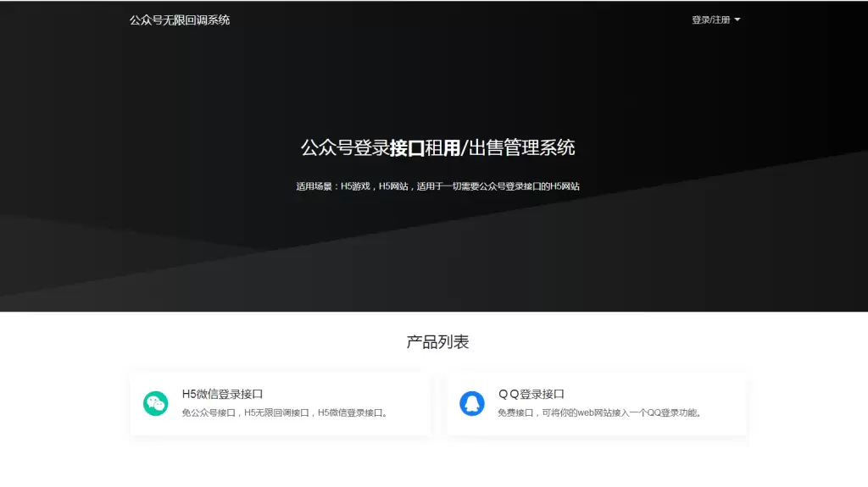The image size is (868, 487).
Task: Open the QQ登录接口 product title
Action: pos(531,394)
